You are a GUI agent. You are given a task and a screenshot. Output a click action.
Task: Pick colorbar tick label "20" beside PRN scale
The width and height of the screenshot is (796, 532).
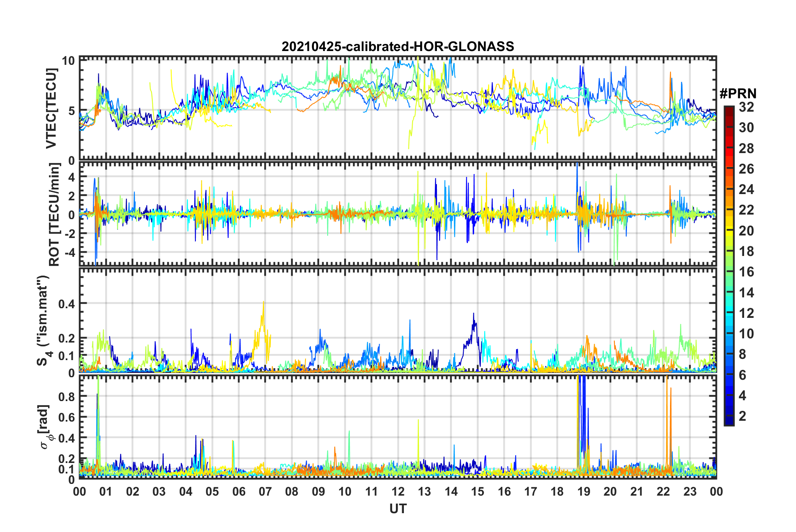746,231
